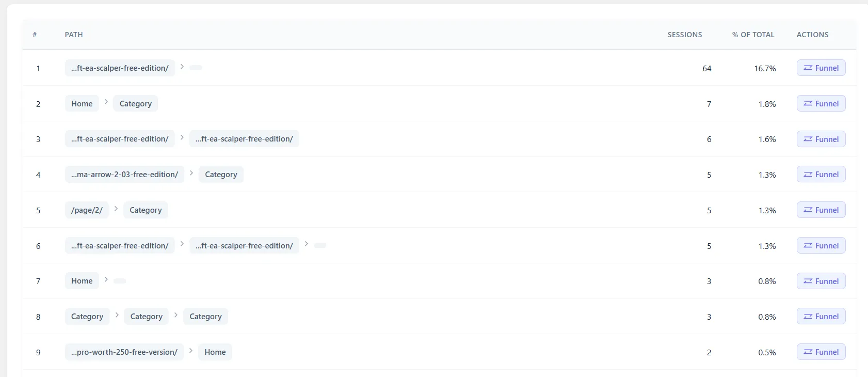The height and width of the screenshot is (377, 868).
Task: Click the 64 sessions value
Action: 707,68
